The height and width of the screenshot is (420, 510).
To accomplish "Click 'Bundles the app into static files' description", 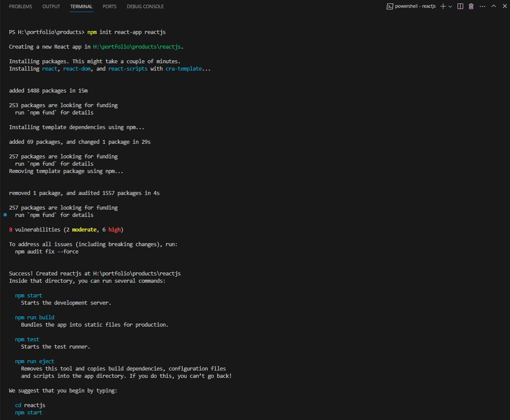I will click(x=95, y=324).
